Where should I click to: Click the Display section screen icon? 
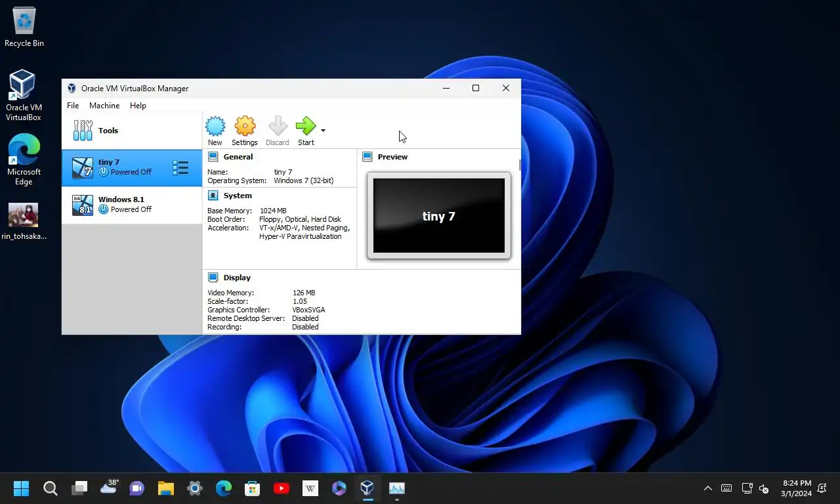click(213, 278)
